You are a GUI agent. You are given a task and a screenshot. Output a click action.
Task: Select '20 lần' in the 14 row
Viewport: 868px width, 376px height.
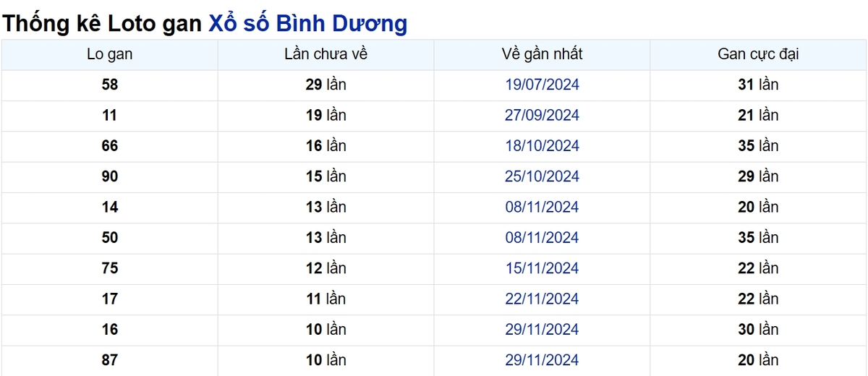(x=758, y=207)
